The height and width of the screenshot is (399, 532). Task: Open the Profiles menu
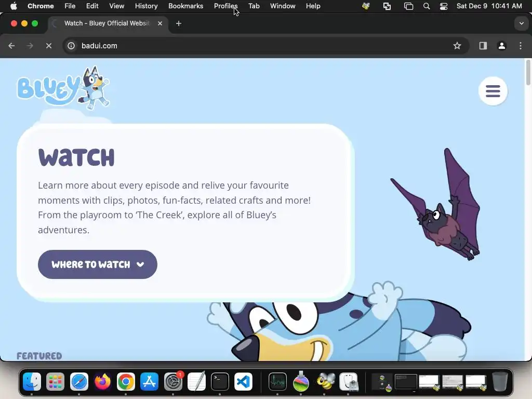pyautogui.click(x=225, y=6)
